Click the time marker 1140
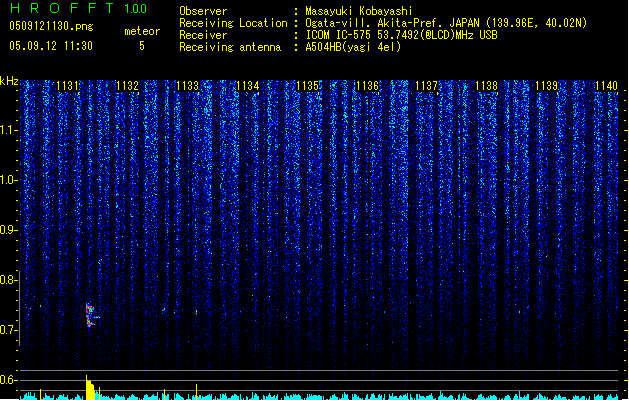629x400 pixels. (x=606, y=86)
